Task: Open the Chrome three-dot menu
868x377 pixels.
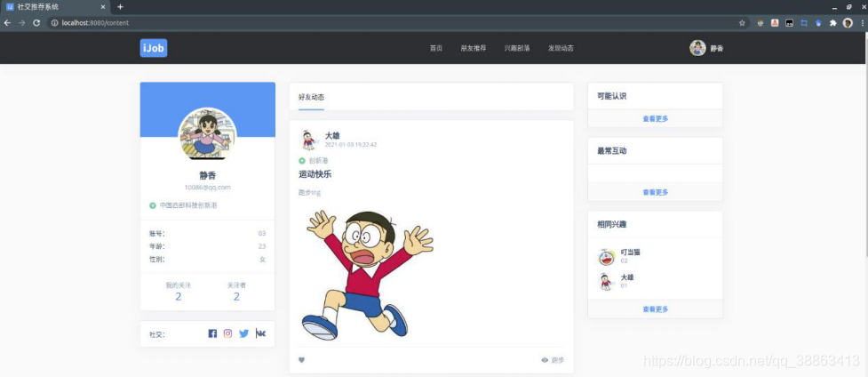Action: [863, 23]
